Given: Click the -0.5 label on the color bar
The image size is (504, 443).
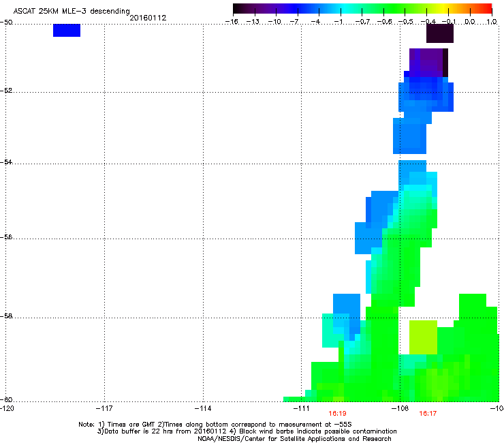Looking at the screenshot, I should [x=406, y=22].
